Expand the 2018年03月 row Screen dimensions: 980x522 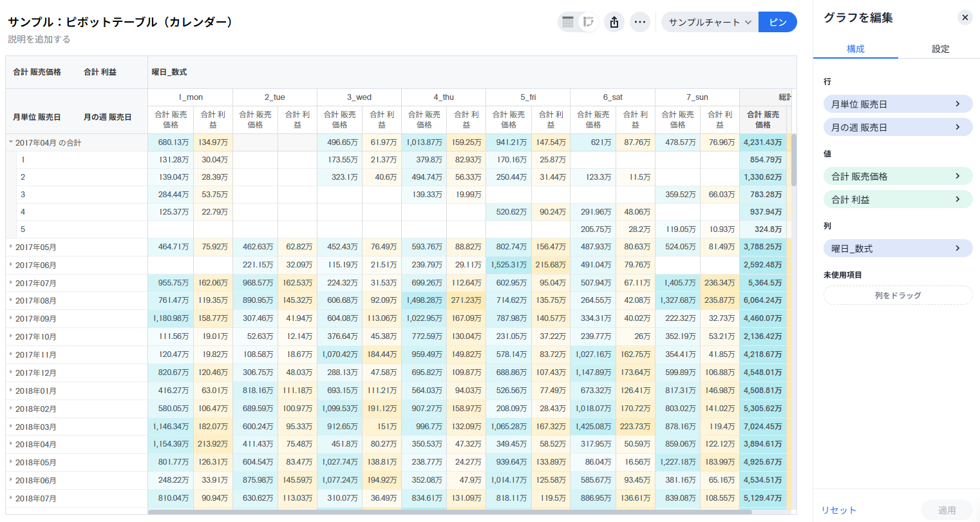pos(11,427)
